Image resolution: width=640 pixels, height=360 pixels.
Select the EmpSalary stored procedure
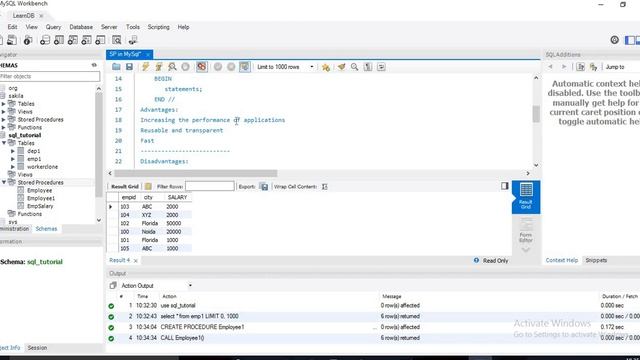[40, 206]
